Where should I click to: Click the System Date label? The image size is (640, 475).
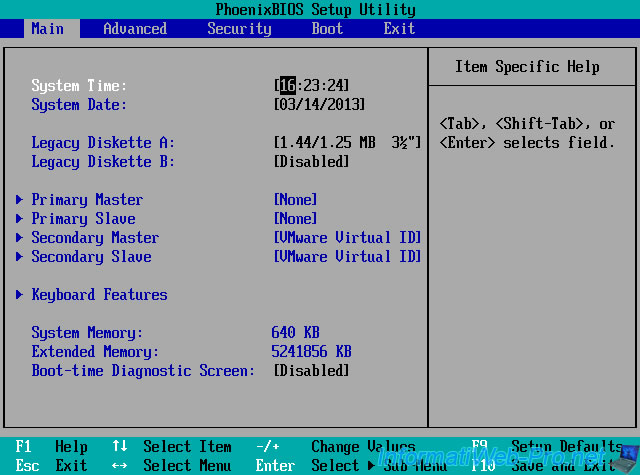[79, 104]
